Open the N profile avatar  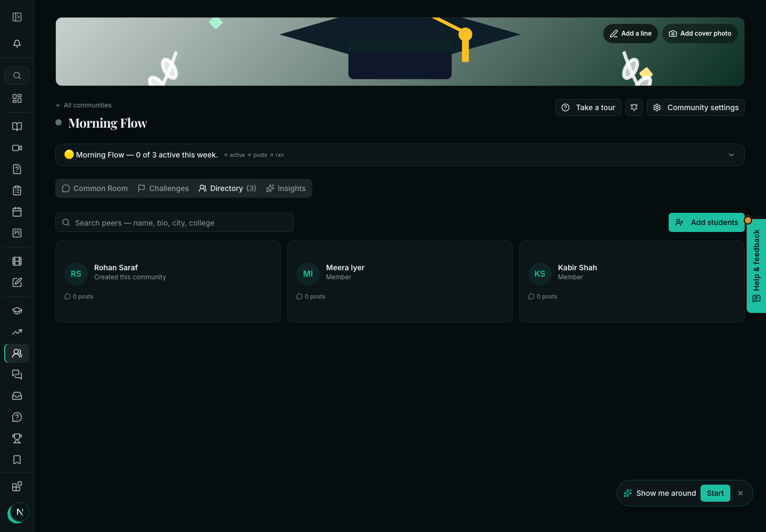tap(20, 512)
